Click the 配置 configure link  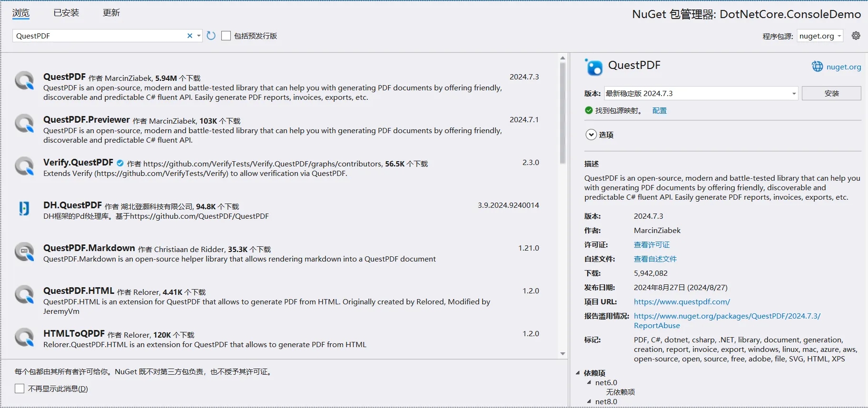660,110
